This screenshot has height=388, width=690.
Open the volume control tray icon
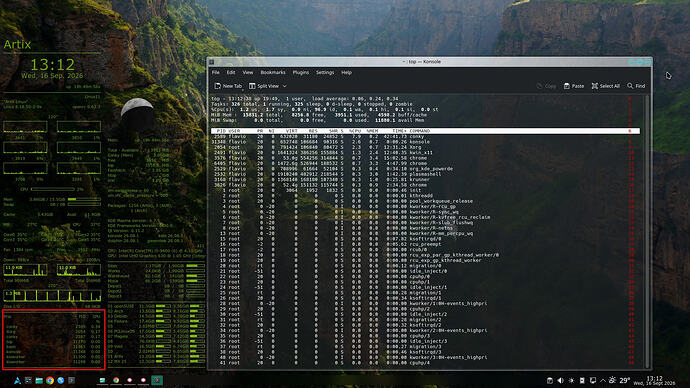point(560,381)
